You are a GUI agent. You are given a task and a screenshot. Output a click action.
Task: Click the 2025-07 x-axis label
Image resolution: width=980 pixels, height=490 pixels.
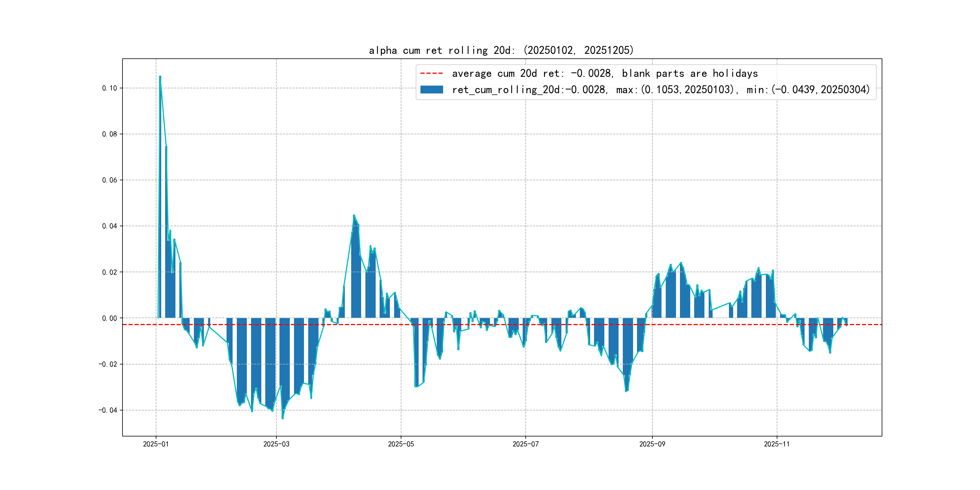coord(525,444)
